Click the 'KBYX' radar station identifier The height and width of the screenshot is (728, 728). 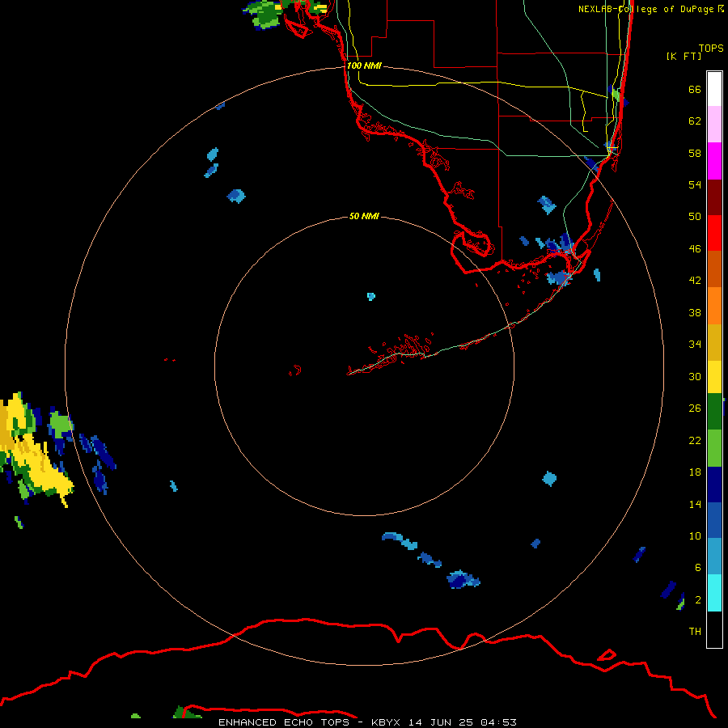point(385,722)
